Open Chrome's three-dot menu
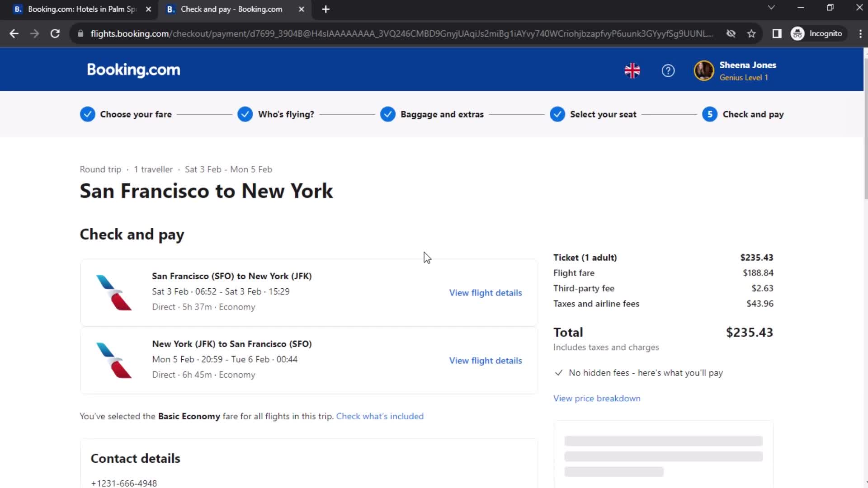The height and width of the screenshot is (488, 868). tap(860, 33)
